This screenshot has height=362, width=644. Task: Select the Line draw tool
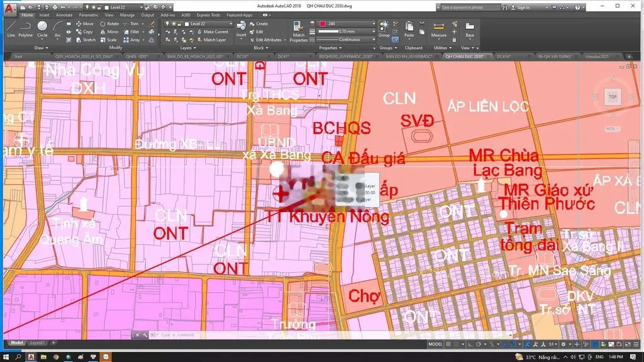click(11, 30)
